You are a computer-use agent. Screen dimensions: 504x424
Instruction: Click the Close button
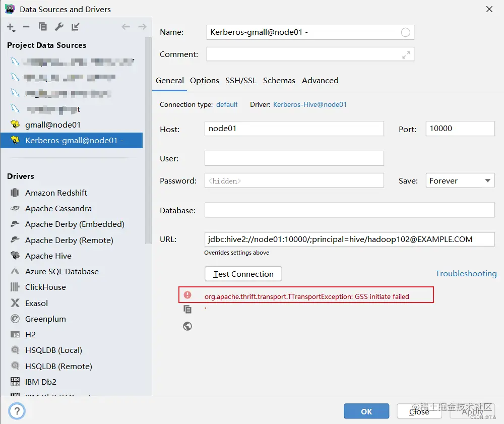419,411
